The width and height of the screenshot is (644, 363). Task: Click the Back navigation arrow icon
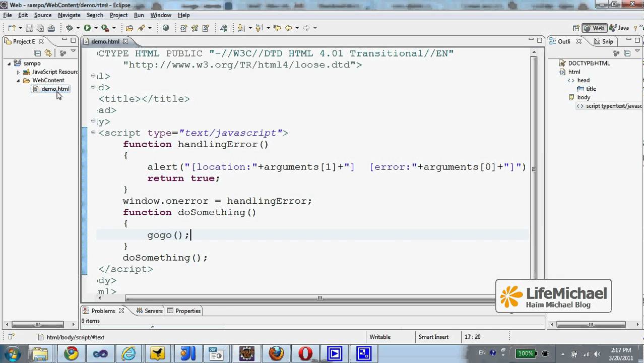coord(288,28)
